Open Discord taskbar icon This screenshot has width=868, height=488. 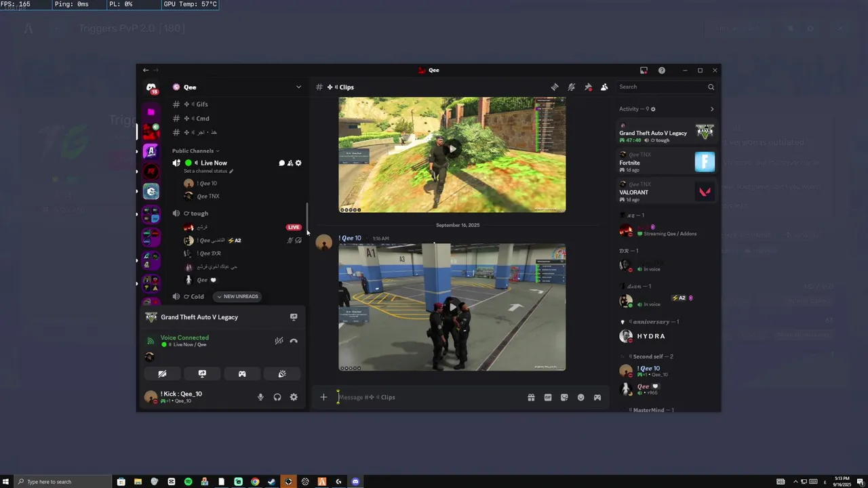coord(355,481)
